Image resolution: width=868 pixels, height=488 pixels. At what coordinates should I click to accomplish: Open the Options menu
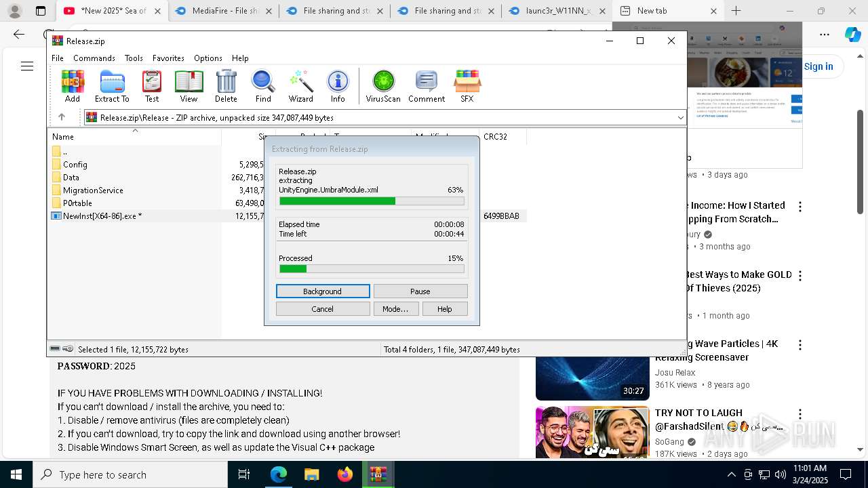click(208, 58)
